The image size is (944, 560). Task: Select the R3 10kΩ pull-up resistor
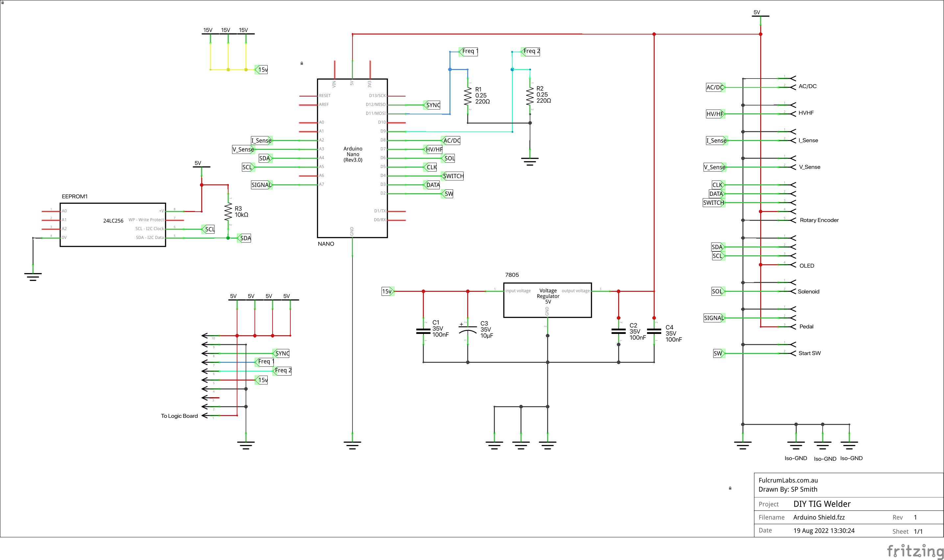tap(228, 211)
